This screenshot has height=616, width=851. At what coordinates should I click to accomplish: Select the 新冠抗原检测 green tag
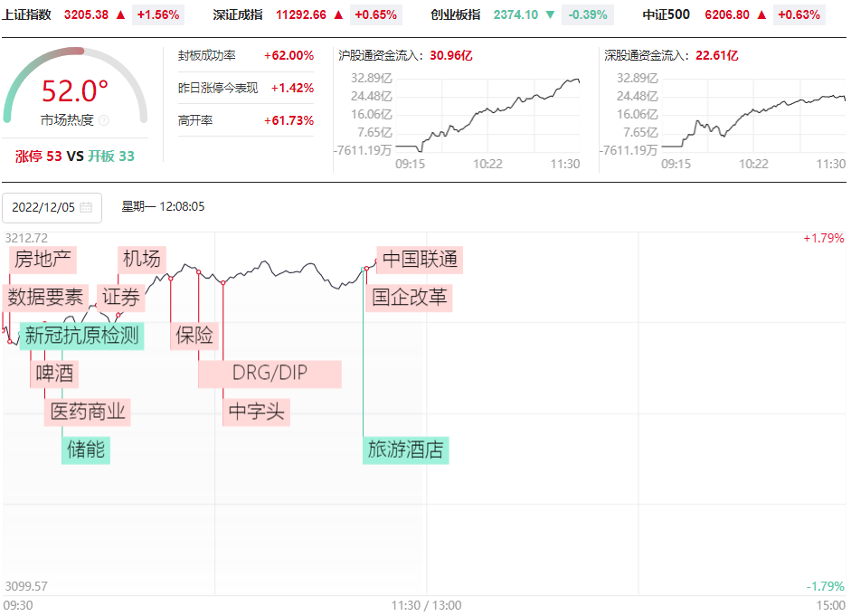pyautogui.click(x=81, y=336)
